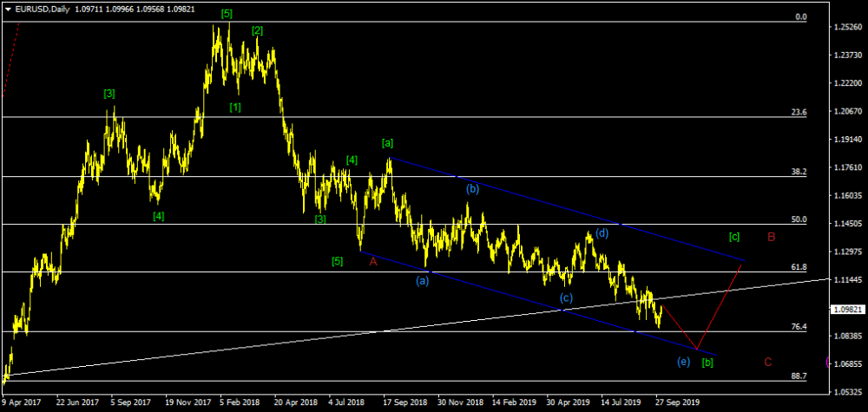The image size is (868, 412).
Task: Click 1.12975 on the price scale
Action: pos(847,252)
